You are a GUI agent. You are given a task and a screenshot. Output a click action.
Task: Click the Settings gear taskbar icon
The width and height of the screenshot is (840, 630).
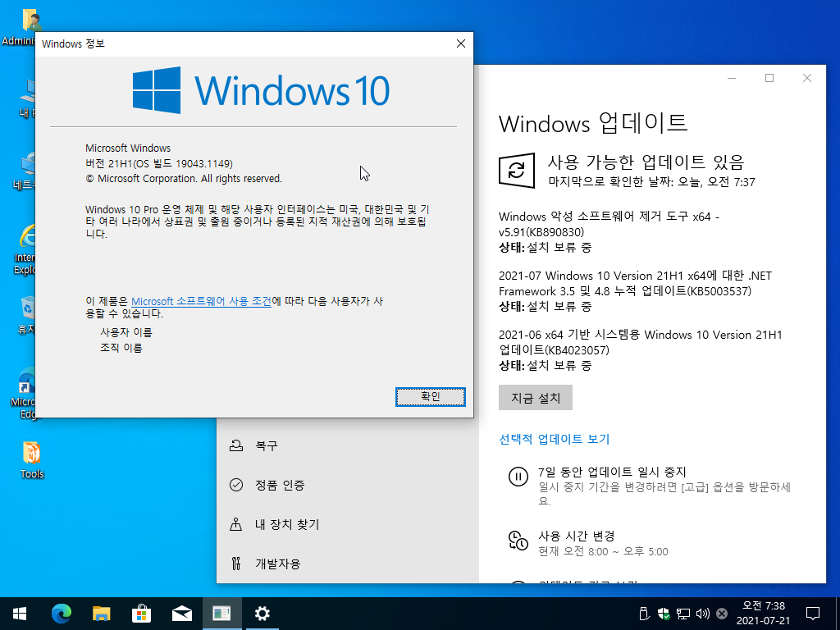pos(262,614)
